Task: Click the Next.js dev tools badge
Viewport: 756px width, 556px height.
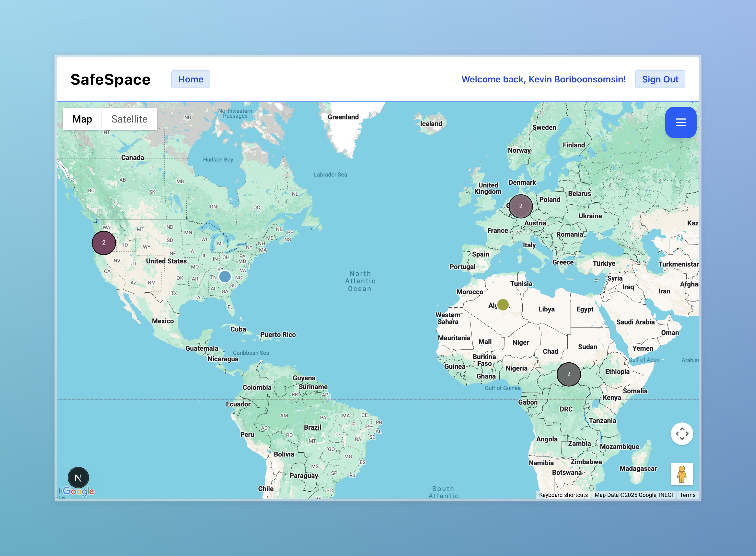Action: (78, 477)
